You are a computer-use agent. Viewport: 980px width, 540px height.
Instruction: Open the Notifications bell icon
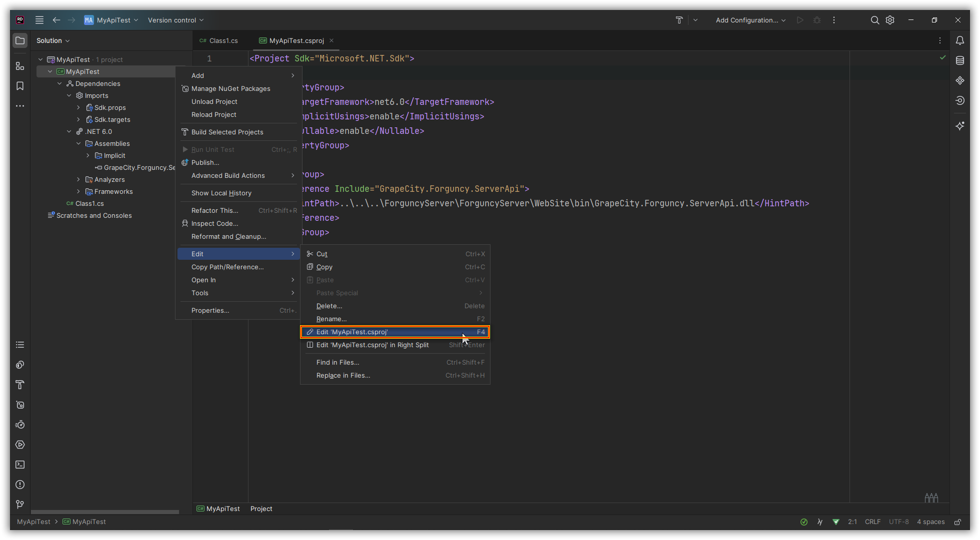click(959, 40)
